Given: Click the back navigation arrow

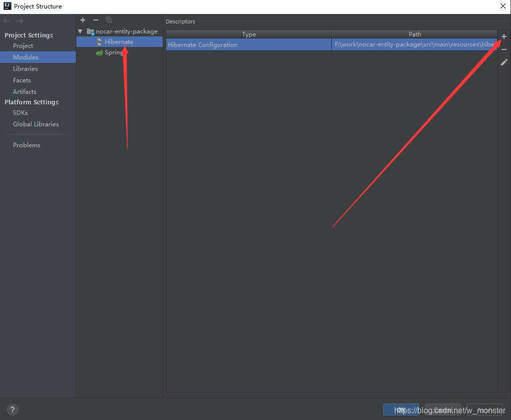Looking at the screenshot, I should [x=7, y=21].
